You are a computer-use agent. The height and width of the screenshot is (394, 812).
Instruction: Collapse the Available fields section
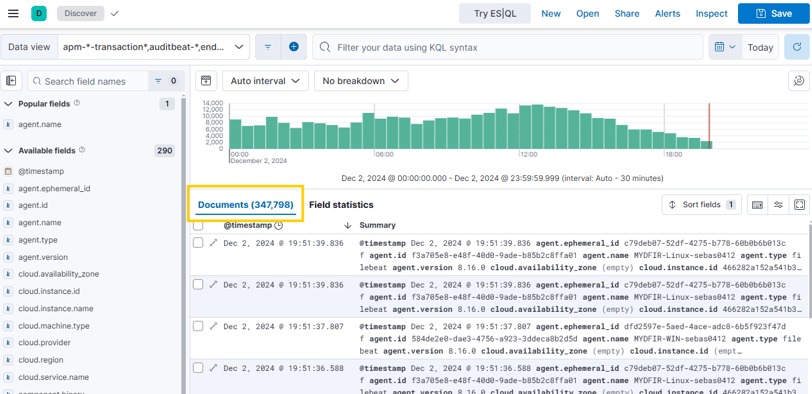point(8,151)
